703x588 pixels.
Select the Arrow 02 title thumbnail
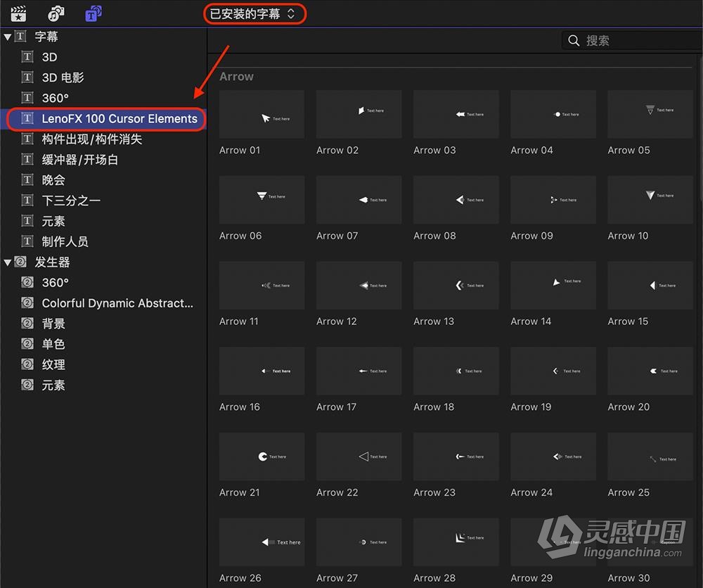tap(359, 115)
